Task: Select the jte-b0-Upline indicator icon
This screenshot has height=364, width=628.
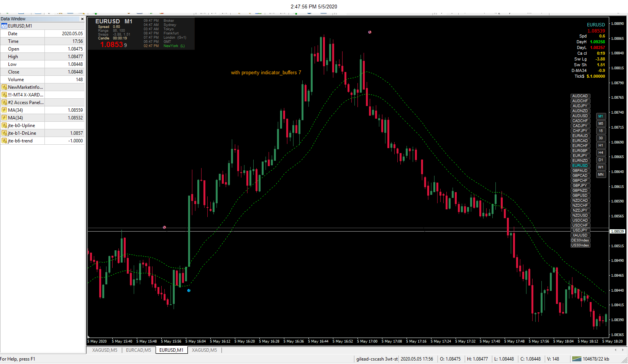Action: pyautogui.click(x=4, y=126)
